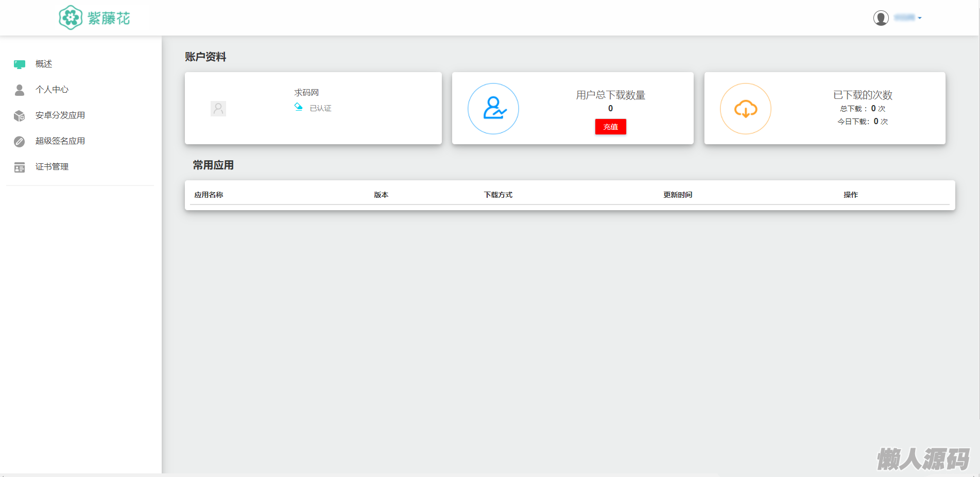Click the 应用名称 column header
Viewport: 980px width, 477px height.
point(209,195)
